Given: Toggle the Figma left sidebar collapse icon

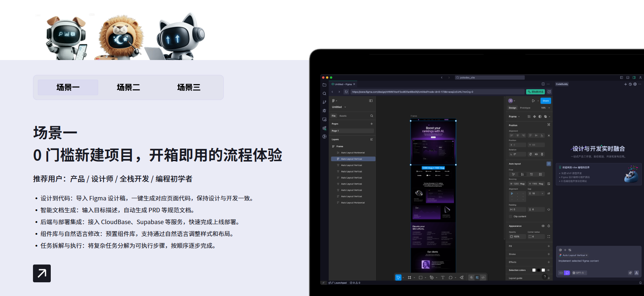Looking at the screenshot, I should click(x=371, y=101).
